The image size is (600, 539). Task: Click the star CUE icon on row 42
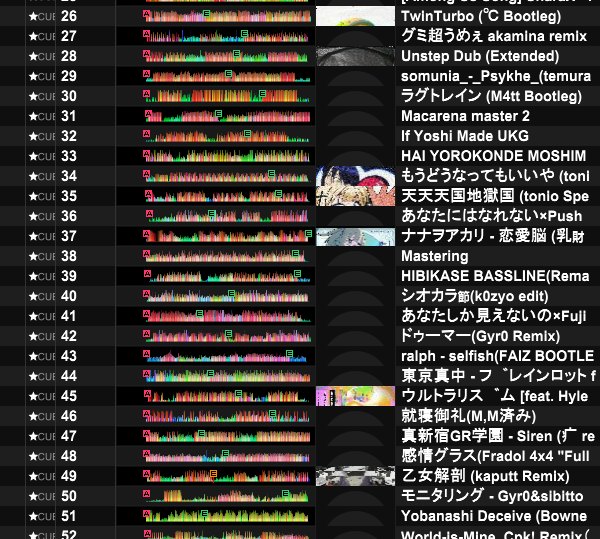point(42,336)
